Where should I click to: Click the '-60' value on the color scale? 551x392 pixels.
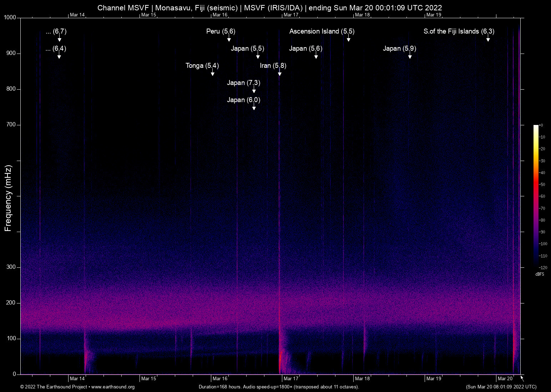[542, 196]
